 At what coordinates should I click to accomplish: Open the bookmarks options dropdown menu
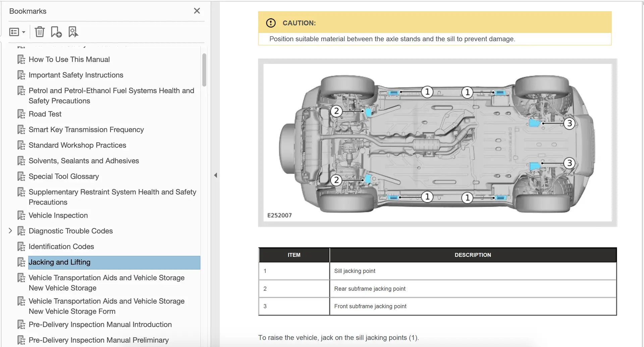click(x=17, y=32)
